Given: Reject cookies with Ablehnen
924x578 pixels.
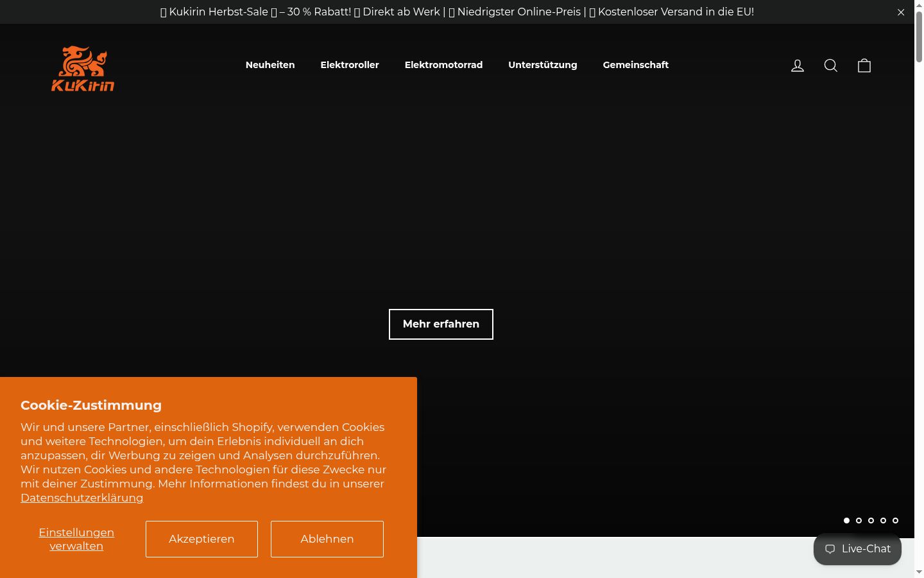Looking at the screenshot, I should pos(327,539).
